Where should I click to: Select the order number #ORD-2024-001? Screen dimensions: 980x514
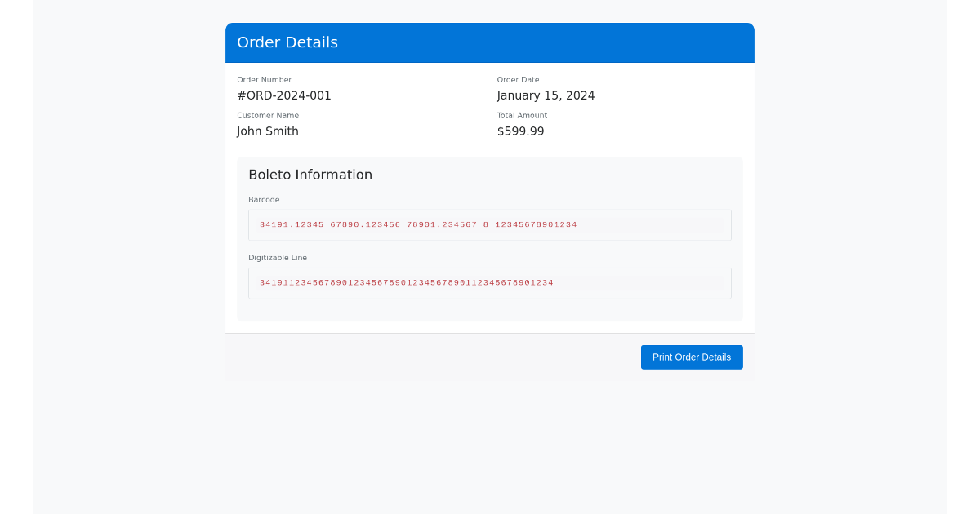coord(283,95)
